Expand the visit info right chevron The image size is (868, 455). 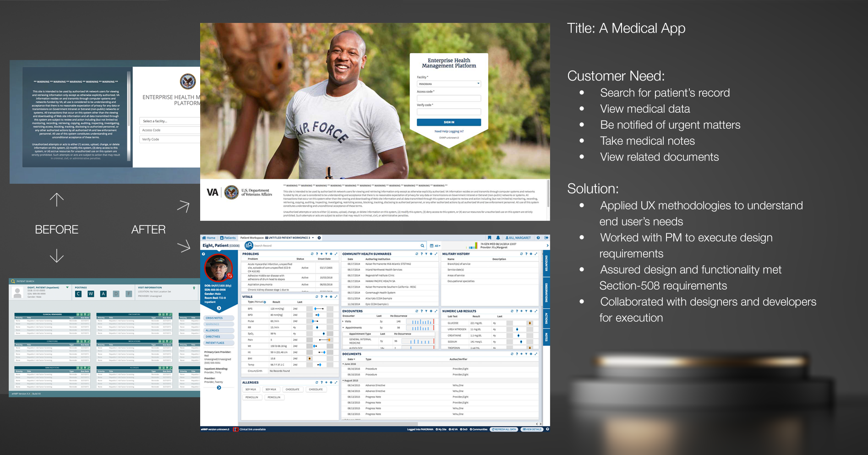547,246
